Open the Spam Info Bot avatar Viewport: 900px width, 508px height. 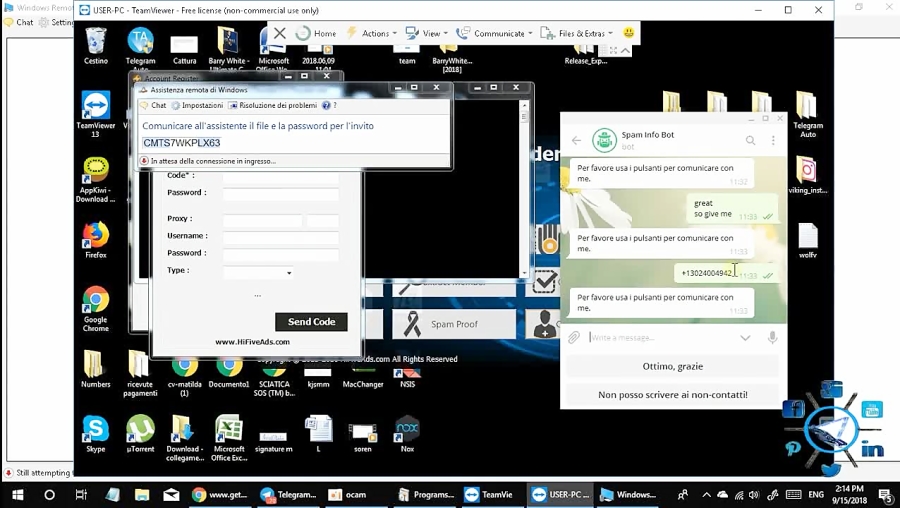coord(604,140)
